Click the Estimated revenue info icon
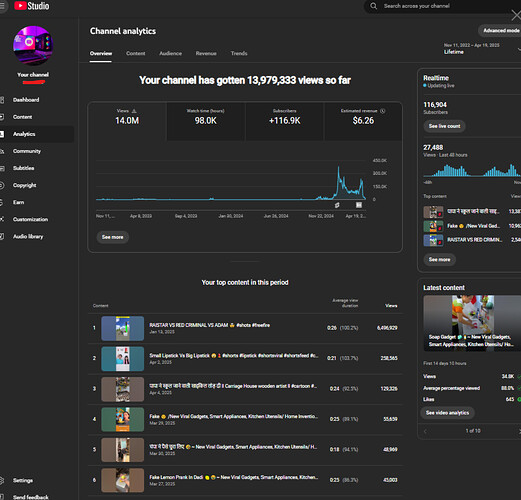The width and height of the screenshot is (521, 500). 383,111
